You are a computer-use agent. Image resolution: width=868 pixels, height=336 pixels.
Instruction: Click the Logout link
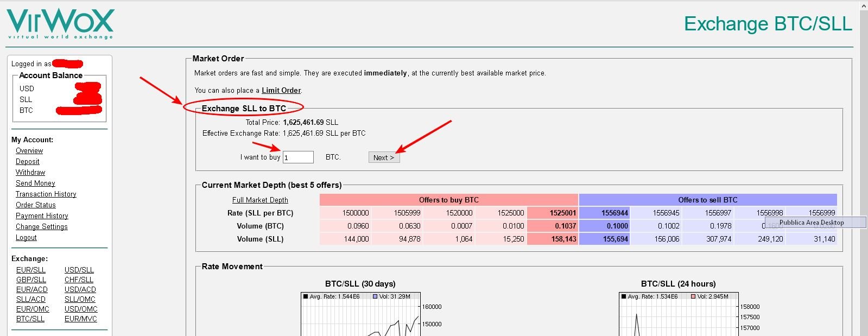[26, 238]
